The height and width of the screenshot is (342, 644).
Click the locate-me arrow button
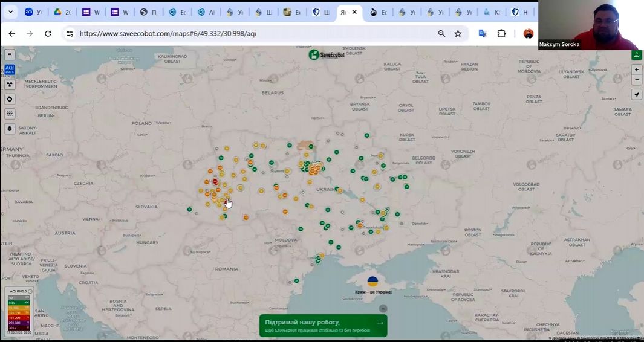[637, 95]
